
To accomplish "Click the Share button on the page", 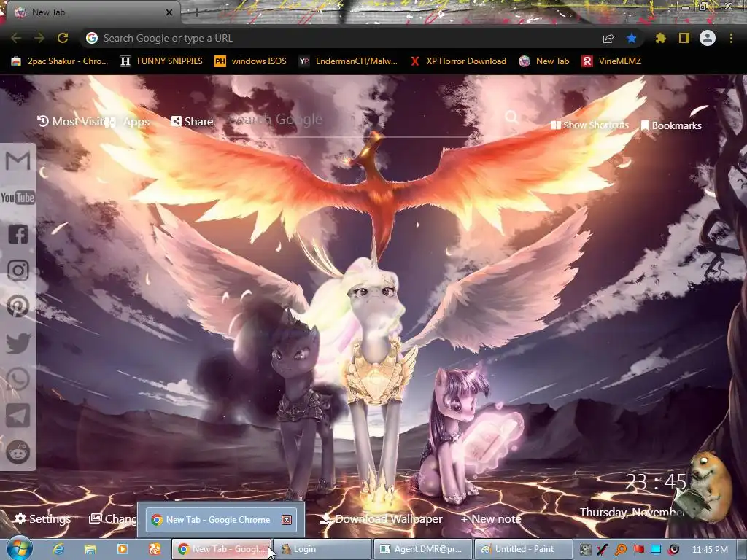I will coord(192,122).
